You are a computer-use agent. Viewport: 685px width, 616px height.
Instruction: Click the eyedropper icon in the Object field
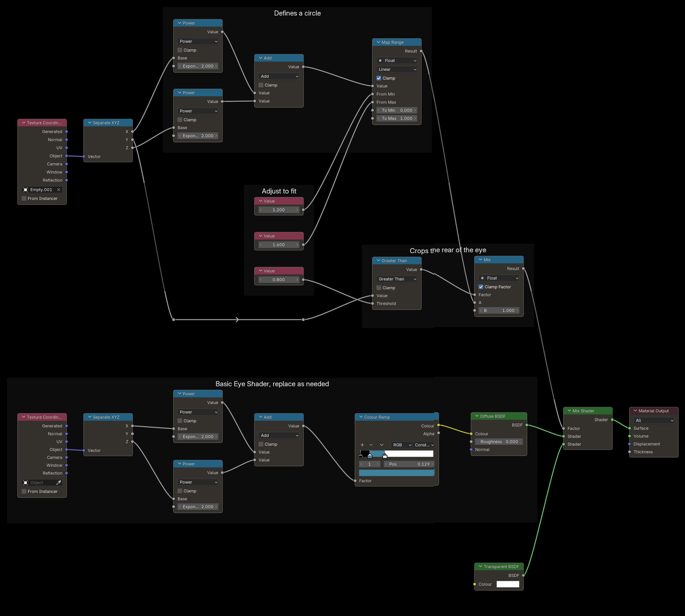point(59,483)
